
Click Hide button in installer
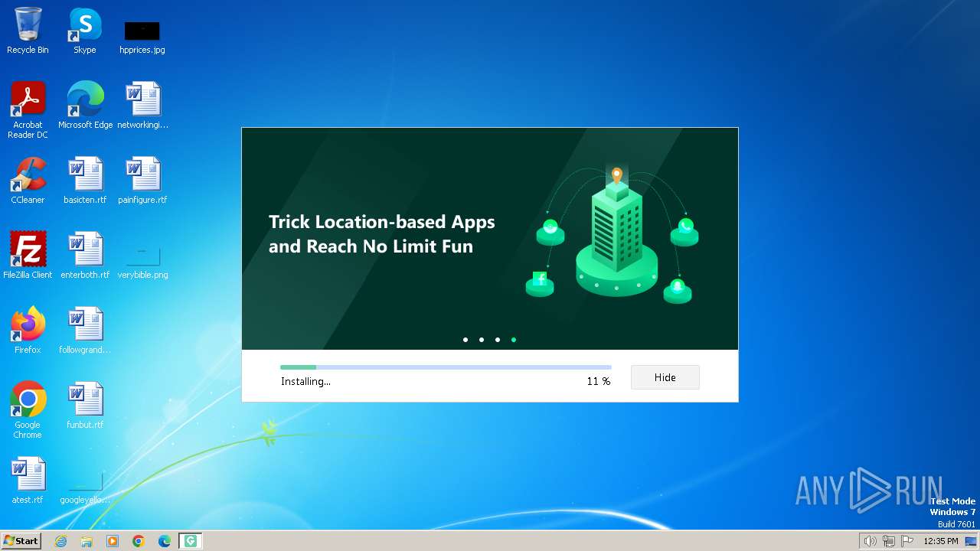tap(665, 377)
